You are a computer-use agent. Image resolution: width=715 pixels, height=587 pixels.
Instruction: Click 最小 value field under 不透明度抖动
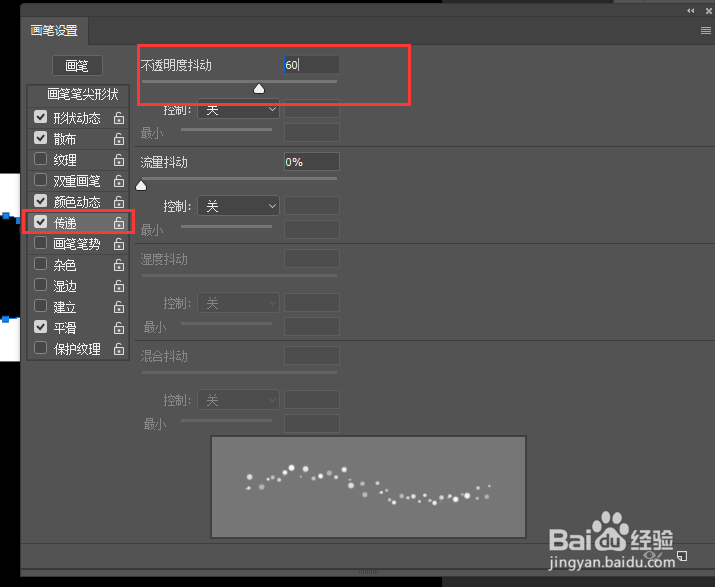tap(312, 133)
